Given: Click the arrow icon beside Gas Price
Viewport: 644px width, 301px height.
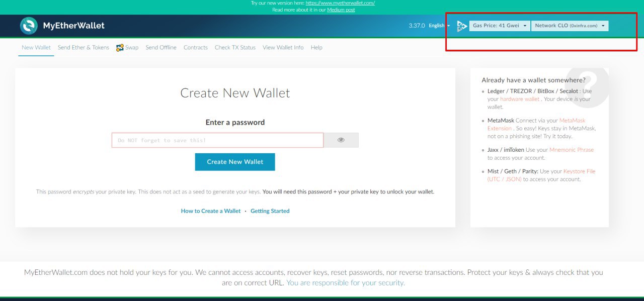Looking at the screenshot, I should pos(462,26).
